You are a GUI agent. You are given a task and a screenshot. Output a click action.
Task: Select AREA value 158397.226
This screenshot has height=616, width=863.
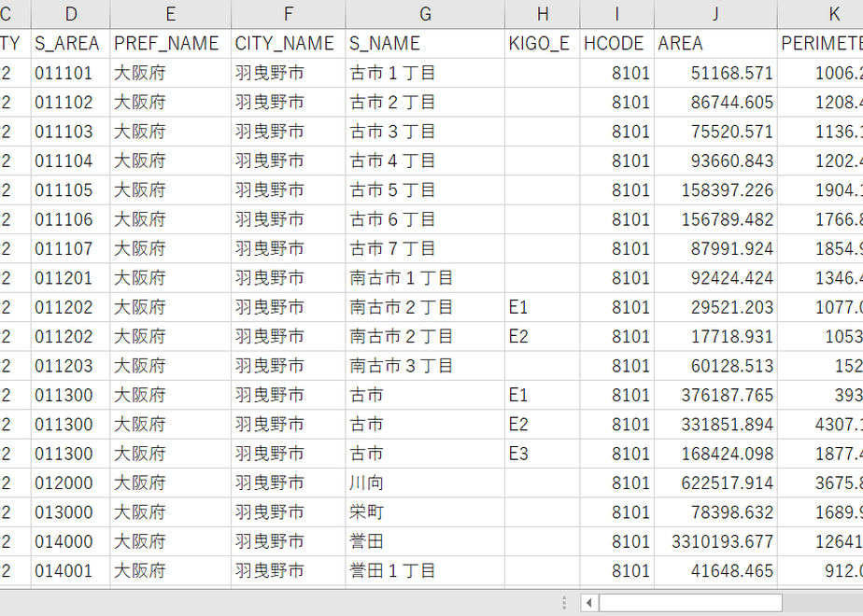(x=715, y=189)
